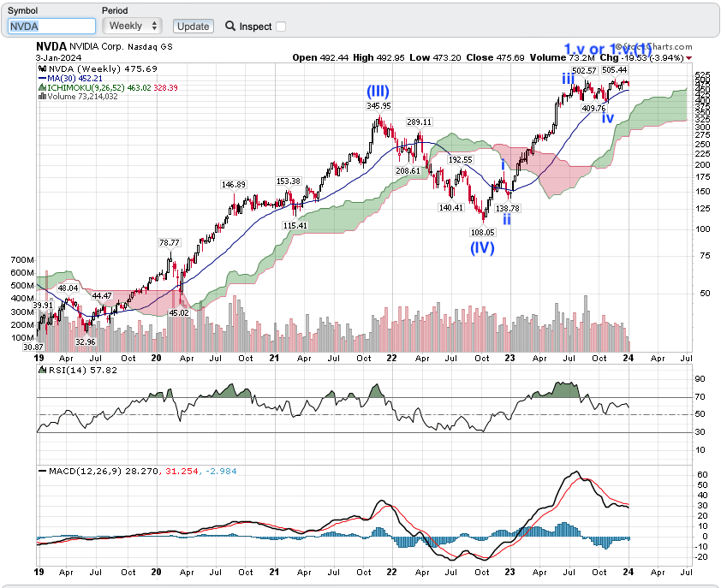Image resolution: width=727 pixels, height=588 pixels.
Task: Click the 409.76 price label
Action: 594,108
